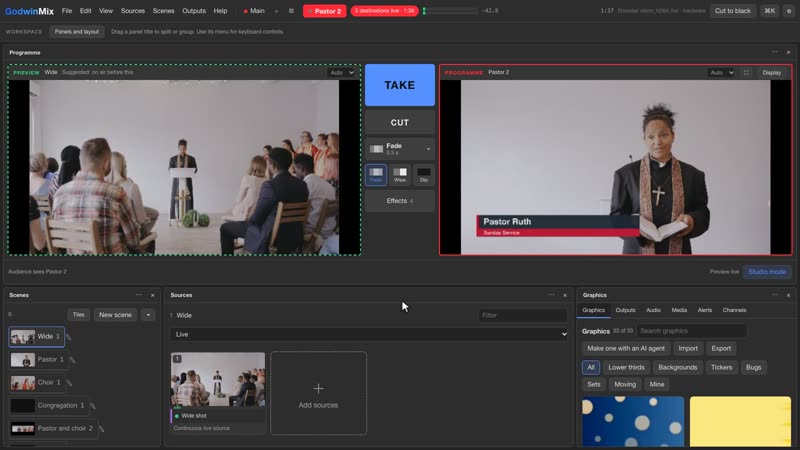The image size is (800, 450).
Task: Edit Pastor and choir scene pencil icon
Action: click(101, 429)
